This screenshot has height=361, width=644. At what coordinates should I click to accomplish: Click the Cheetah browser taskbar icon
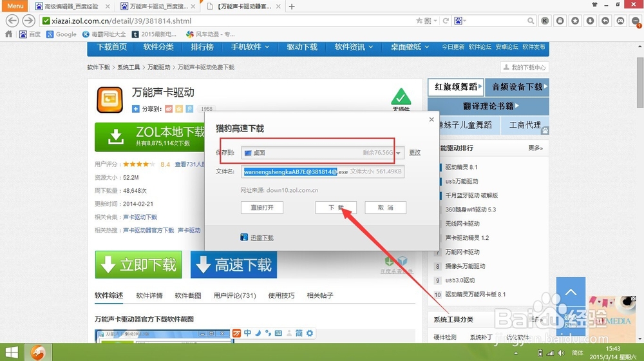38,353
